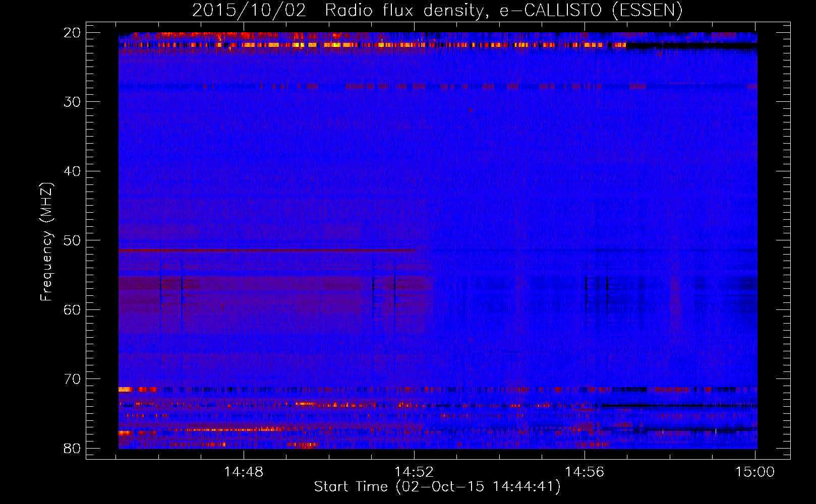
Task: Click the 30 frequency tick label
Action: (72, 102)
